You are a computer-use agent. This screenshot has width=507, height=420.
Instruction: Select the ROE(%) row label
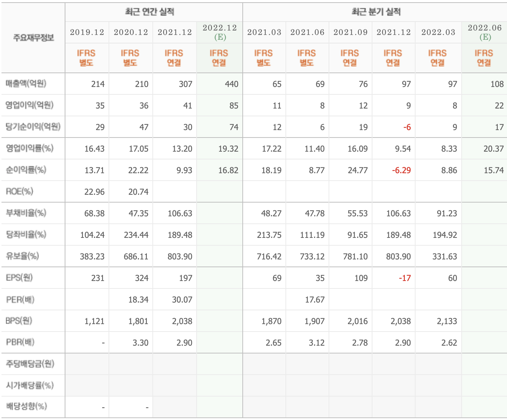tap(19, 191)
